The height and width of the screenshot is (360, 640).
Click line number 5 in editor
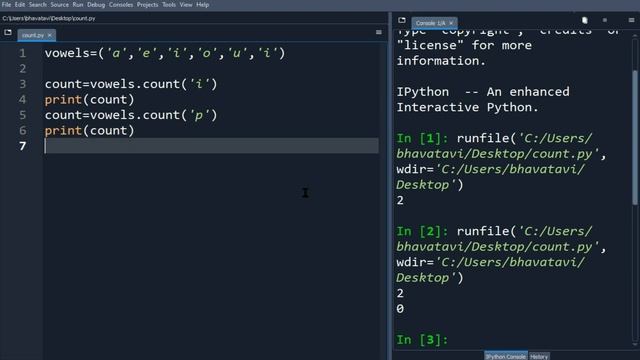pos(22,116)
